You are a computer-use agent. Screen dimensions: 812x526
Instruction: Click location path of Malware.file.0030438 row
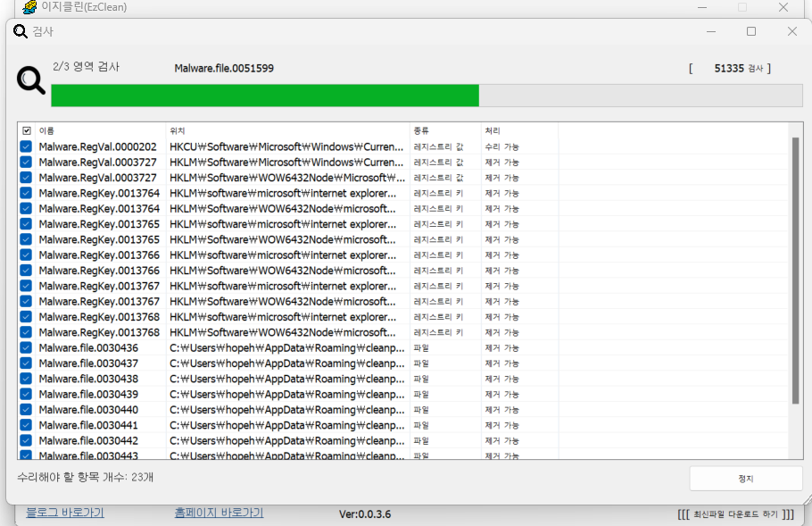click(x=287, y=379)
